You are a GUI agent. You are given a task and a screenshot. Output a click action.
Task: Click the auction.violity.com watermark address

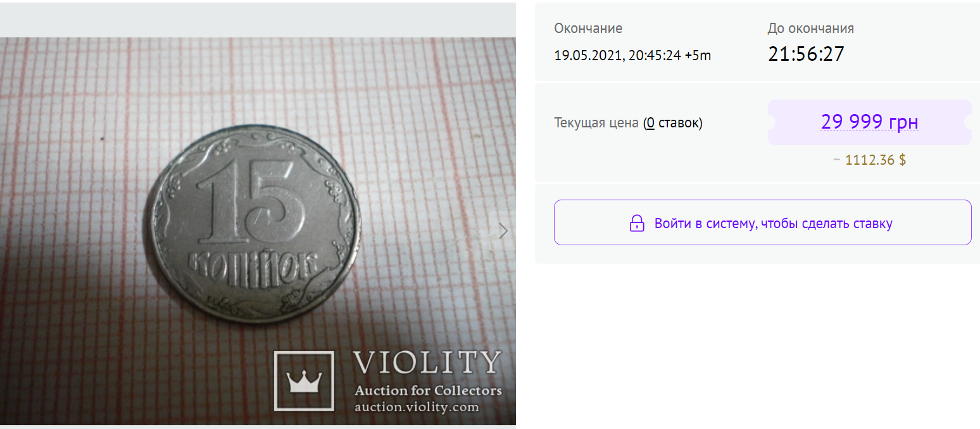(x=417, y=407)
